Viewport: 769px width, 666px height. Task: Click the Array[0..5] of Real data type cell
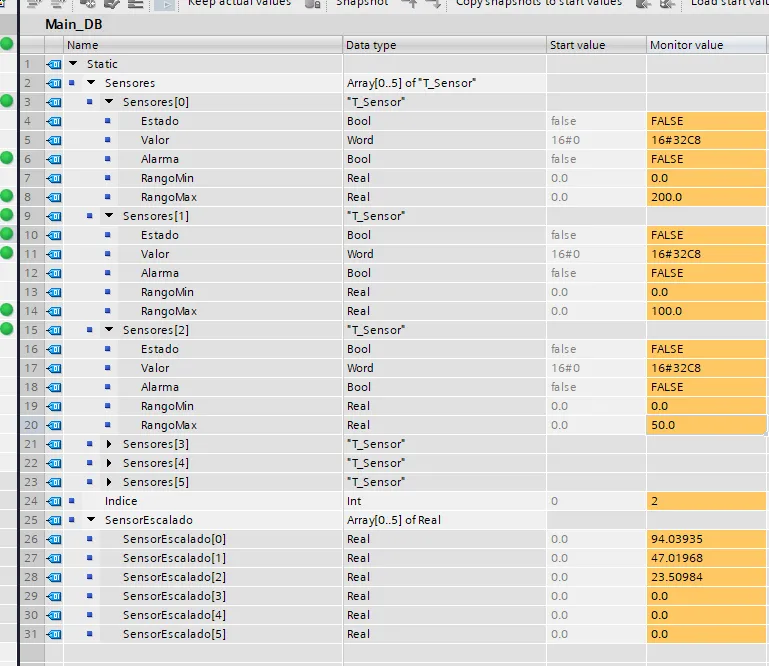tap(444, 520)
